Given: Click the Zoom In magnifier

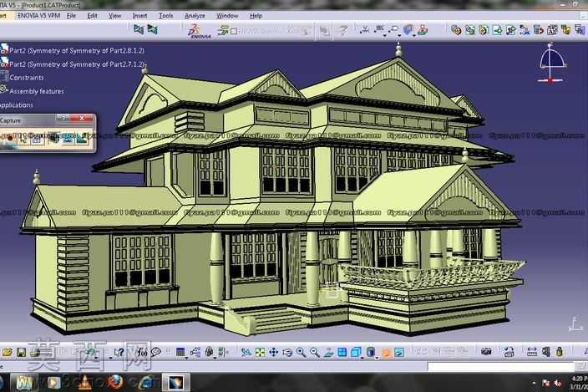Looking at the screenshot, I should [x=302, y=352].
